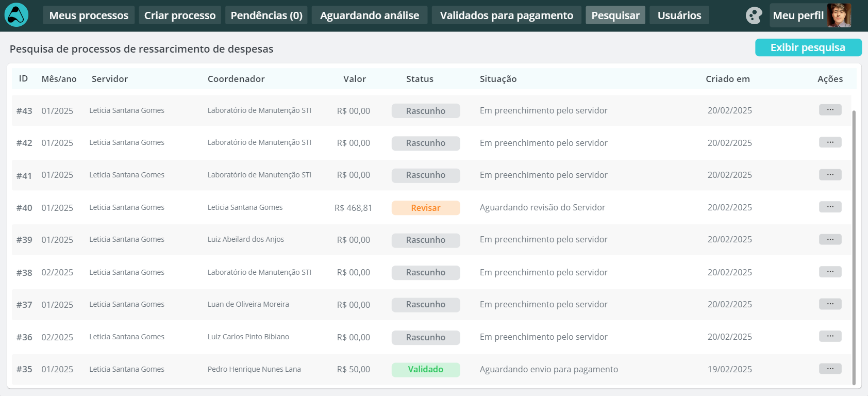
Task: Open the theme palette icon
Action: pyautogui.click(x=754, y=15)
